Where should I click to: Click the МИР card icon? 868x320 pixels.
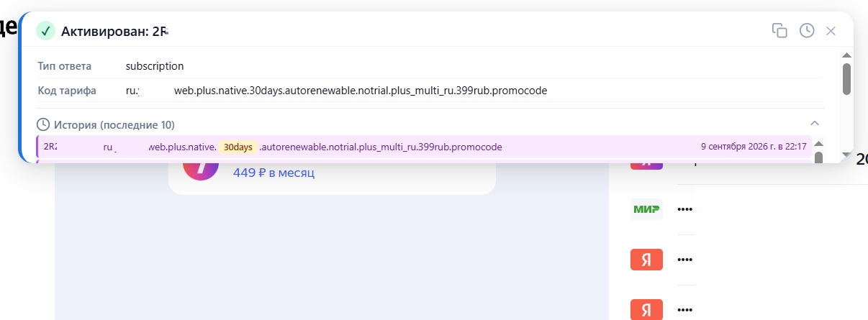coord(646,209)
